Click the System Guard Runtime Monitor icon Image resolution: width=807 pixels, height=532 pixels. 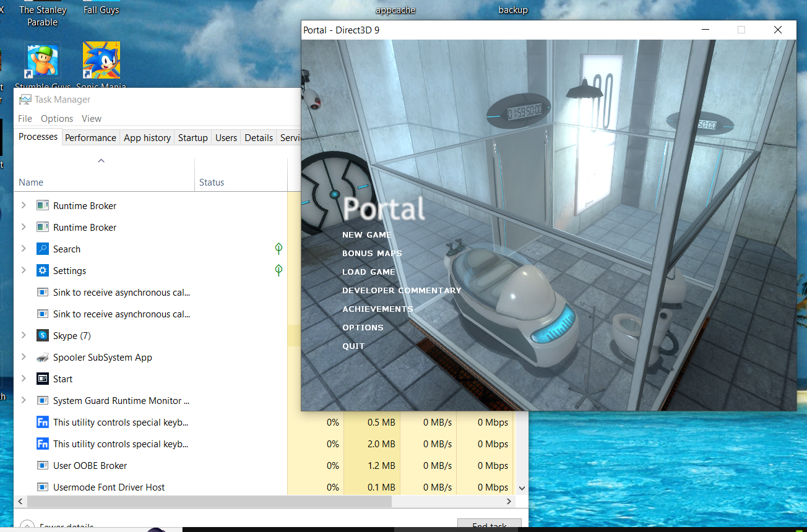[43, 400]
